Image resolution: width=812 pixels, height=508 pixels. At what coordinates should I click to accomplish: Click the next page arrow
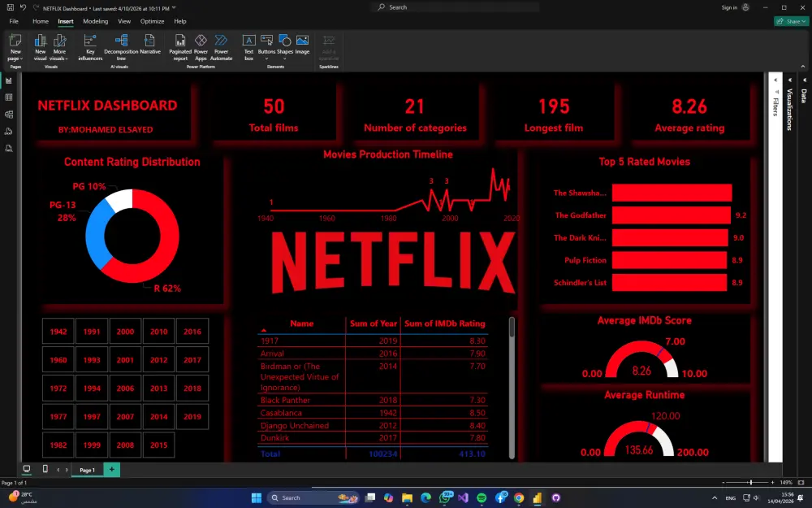point(67,470)
